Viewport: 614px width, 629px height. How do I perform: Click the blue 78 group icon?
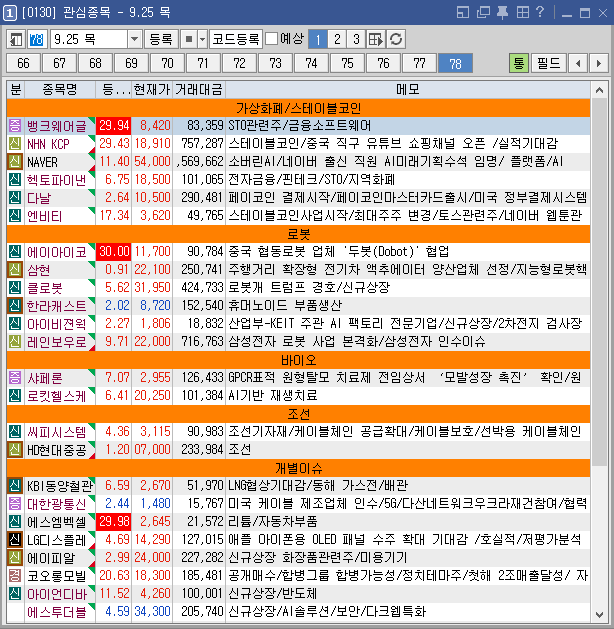pos(37,39)
